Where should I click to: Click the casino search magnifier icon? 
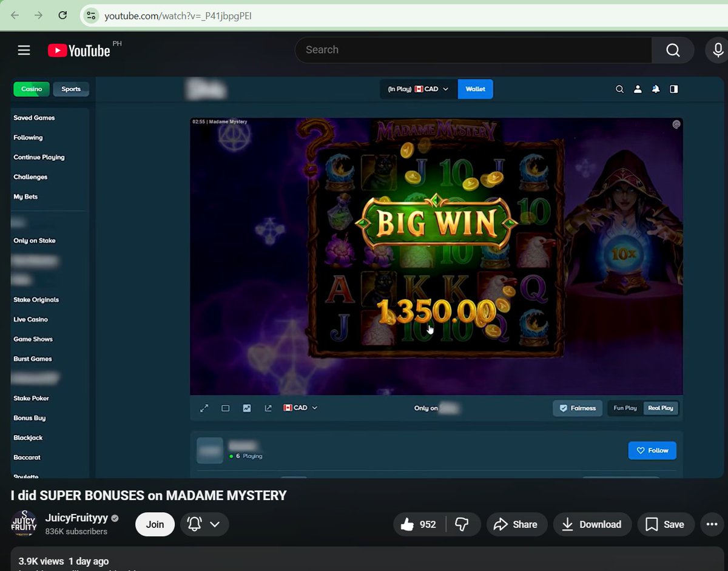pos(619,89)
